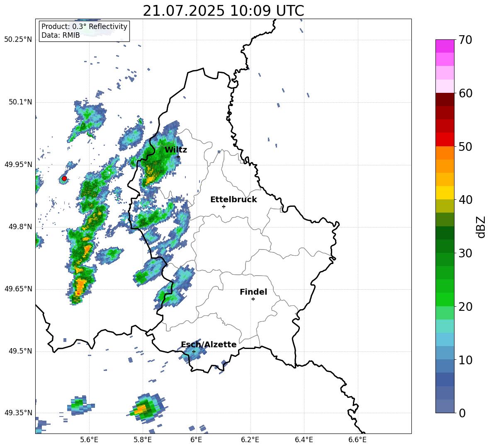The image size is (491, 448).
Task: Click Product: 0.3° Reflectivity text
Action: (84, 27)
